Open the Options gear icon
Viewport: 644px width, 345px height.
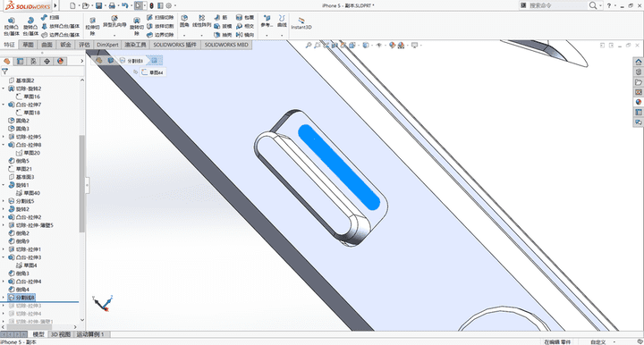click(x=168, y=5)
